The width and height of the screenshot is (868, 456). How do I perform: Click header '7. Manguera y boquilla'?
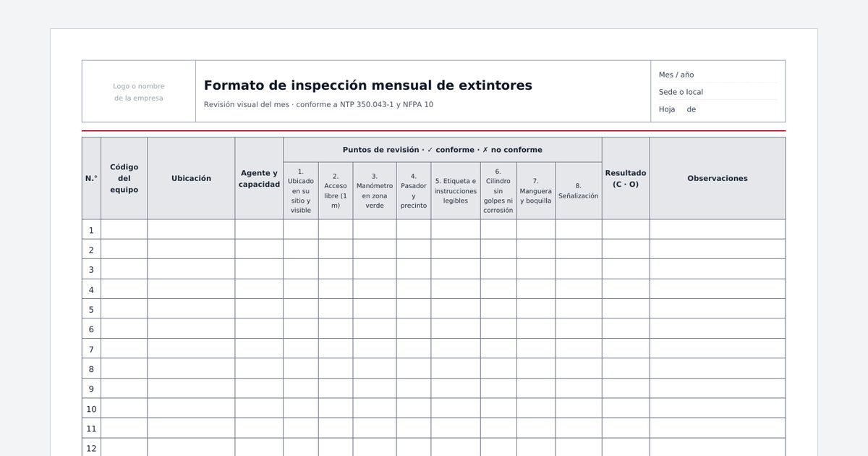(536, 191)
